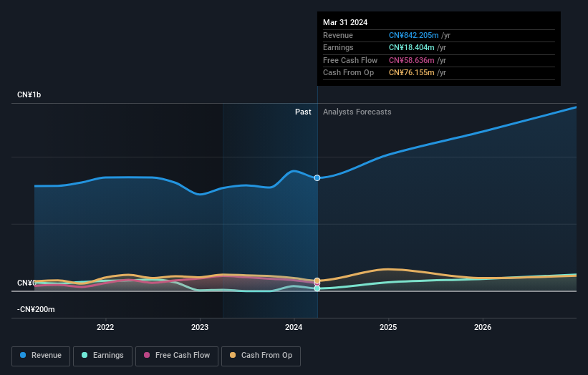The width and height of the screenshot is (588, 375).
Task: Click the CN¥58.636m free cash flow value
Action: click(411, 60)
